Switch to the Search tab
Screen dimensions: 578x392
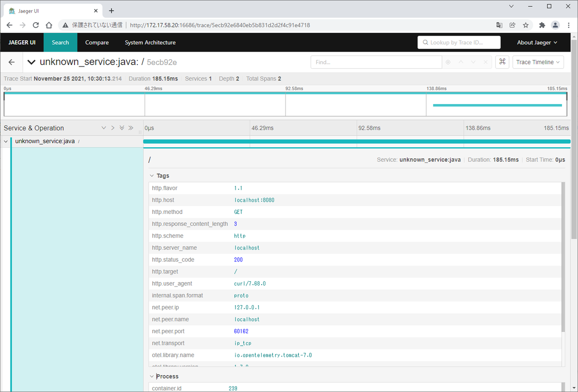coord(60,42)
